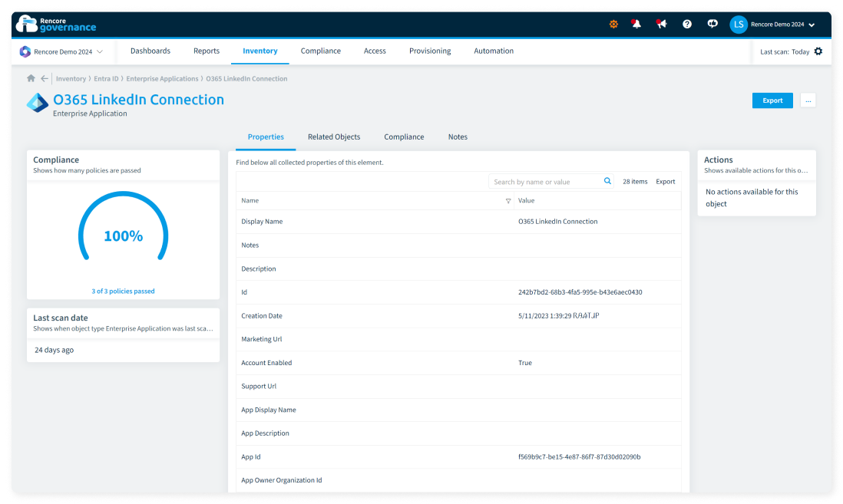The image size is (843, 504).
Task: Select the Support Url property row
Action: (458, 387)
